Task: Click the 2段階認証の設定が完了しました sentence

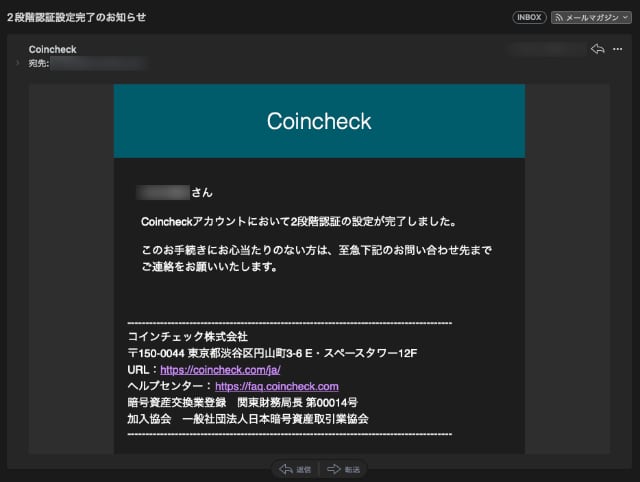Action: [x=298, y=222]
